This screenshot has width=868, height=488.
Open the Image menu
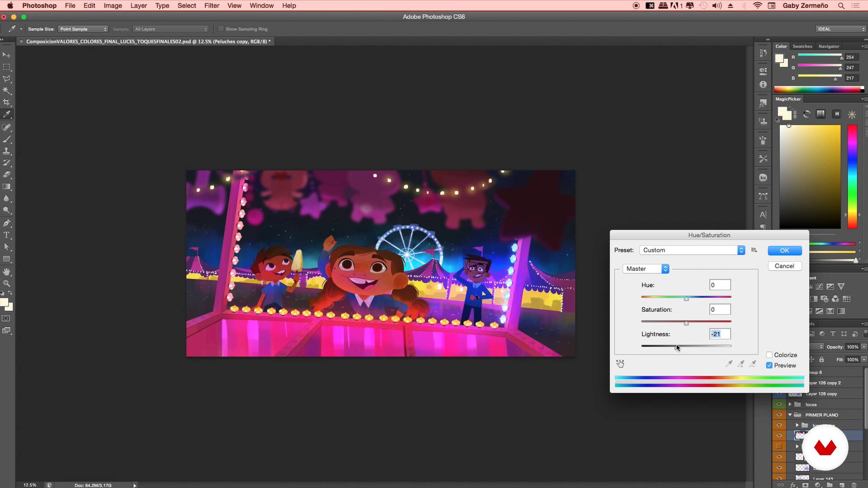tap(113, 5)
